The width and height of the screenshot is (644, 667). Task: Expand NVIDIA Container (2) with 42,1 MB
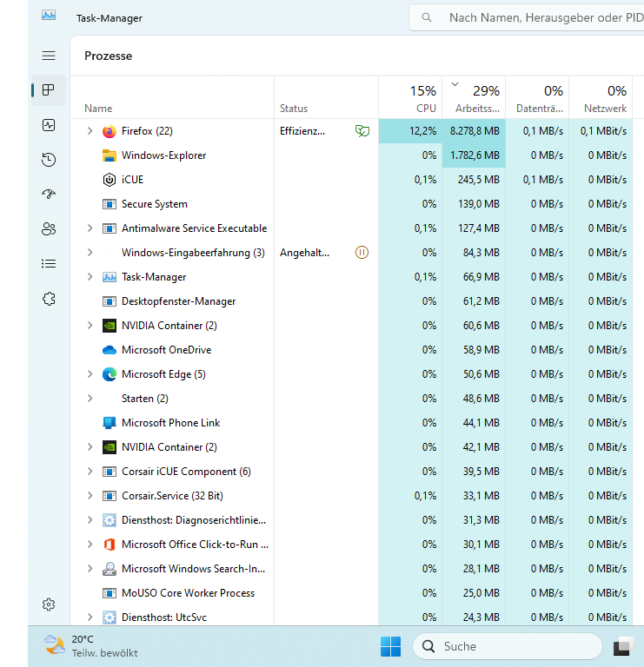90,447
